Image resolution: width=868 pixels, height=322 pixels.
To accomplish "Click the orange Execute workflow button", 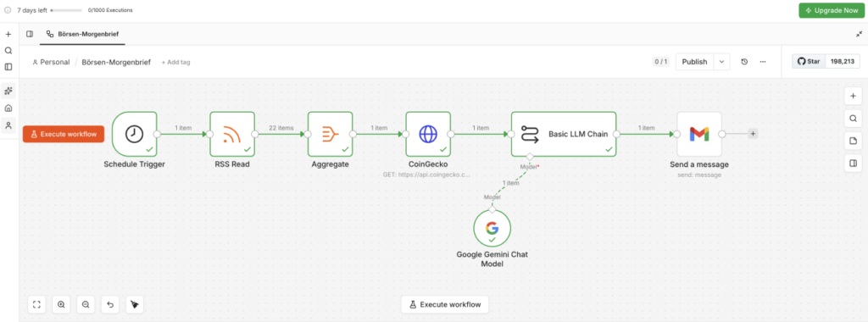I will [64, 135].
